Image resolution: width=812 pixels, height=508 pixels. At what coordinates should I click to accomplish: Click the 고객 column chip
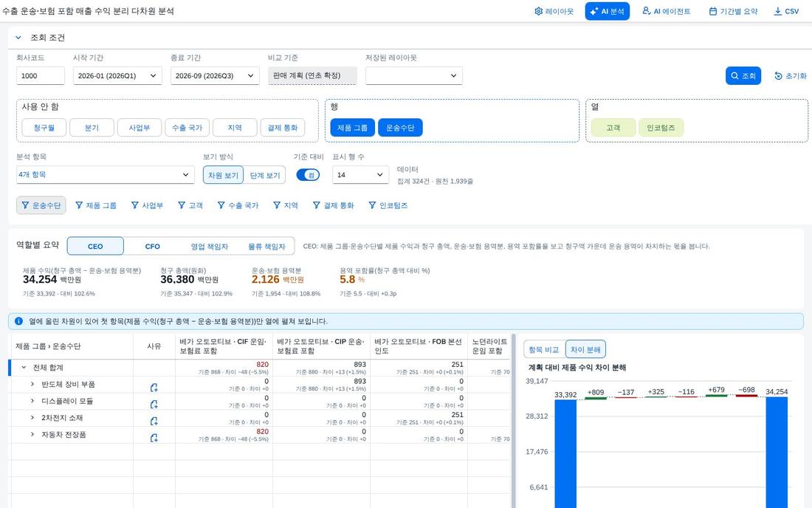pyautogui.click(x=613, y=128)
